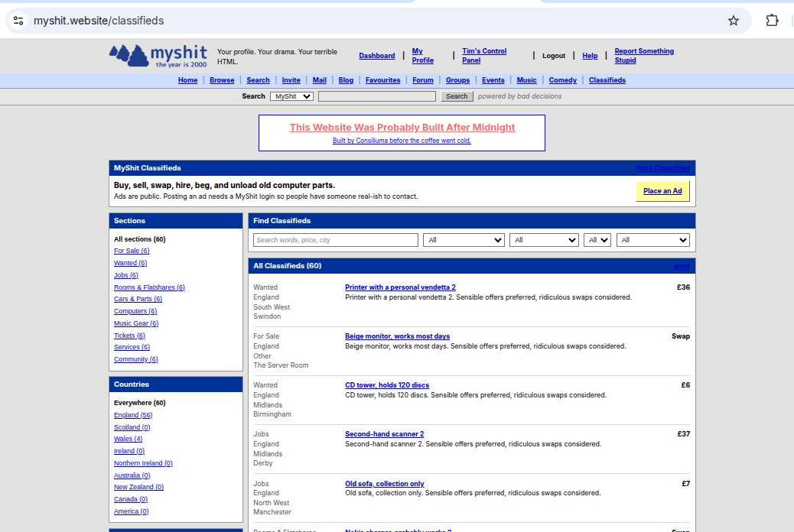This screenshot has width=794, height=532.
Task: Filter by Computers (6) section
Action: point(135,311)
